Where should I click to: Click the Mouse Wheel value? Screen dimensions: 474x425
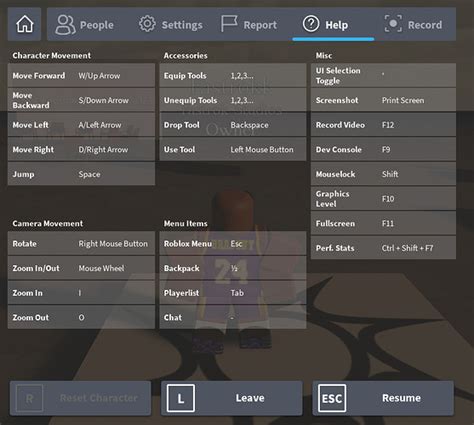click(101, 268)
